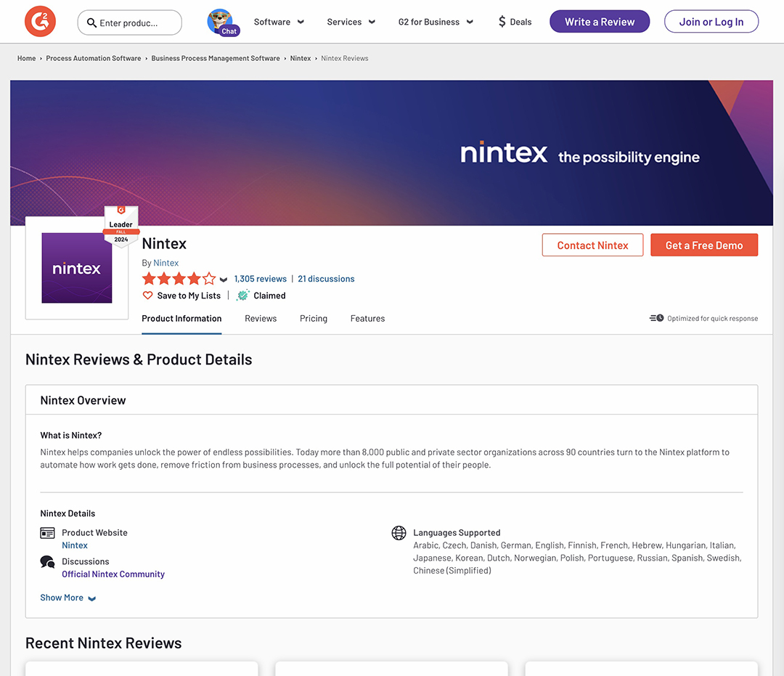Switch to the Pricing tab
The height and width of the screenshot is (676, 784).
coord(314,318)
